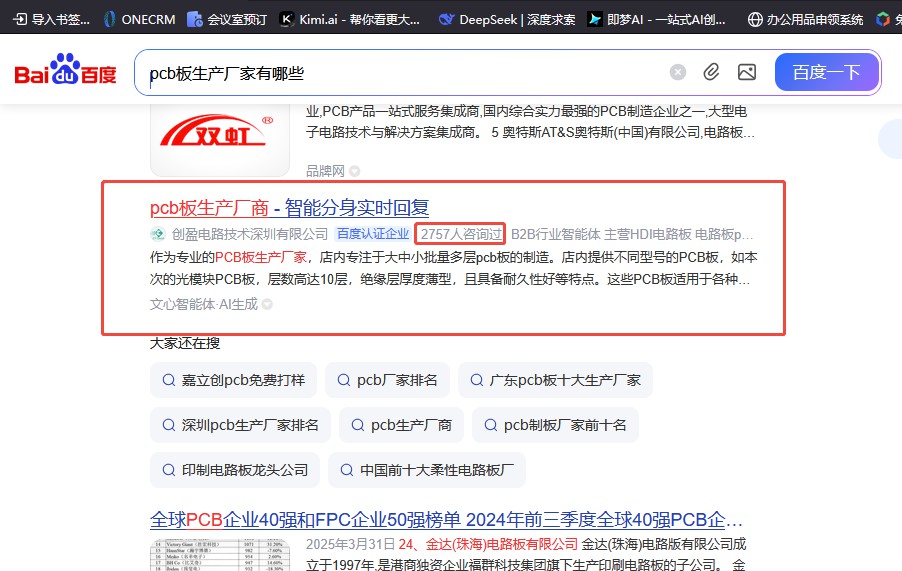Select related search 嘉立创pcb免费打样

tap(234, 380)
